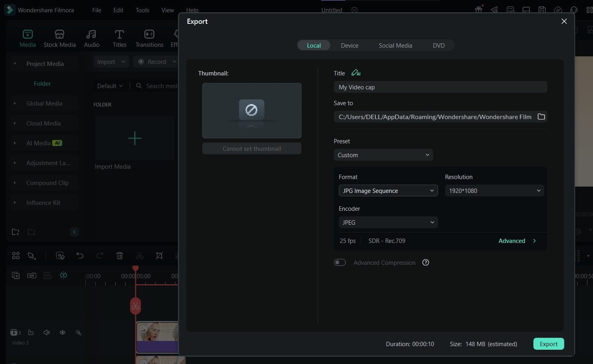The height and width of the screenshot is (364, 593).
Task: Click the delete folder icon
Action: [x=31, y=232]
